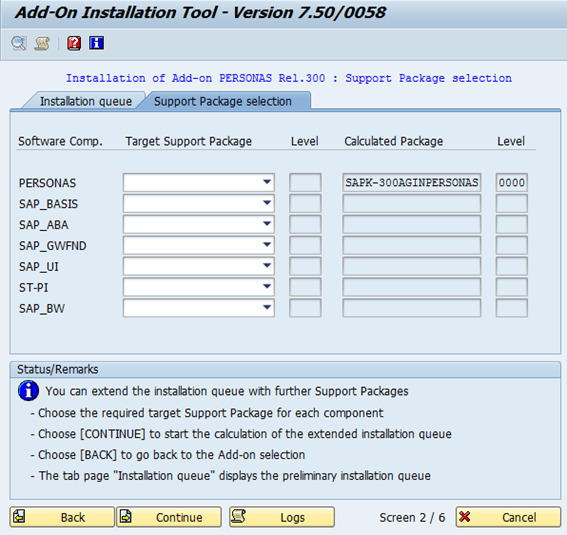Click the PERSONAS component label
Screen dimensions: 567x535
pyautogui.click(x=47, y=183)
